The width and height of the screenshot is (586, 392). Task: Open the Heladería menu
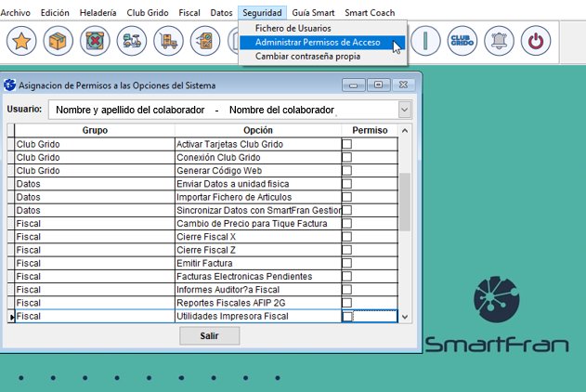(98, 13)
